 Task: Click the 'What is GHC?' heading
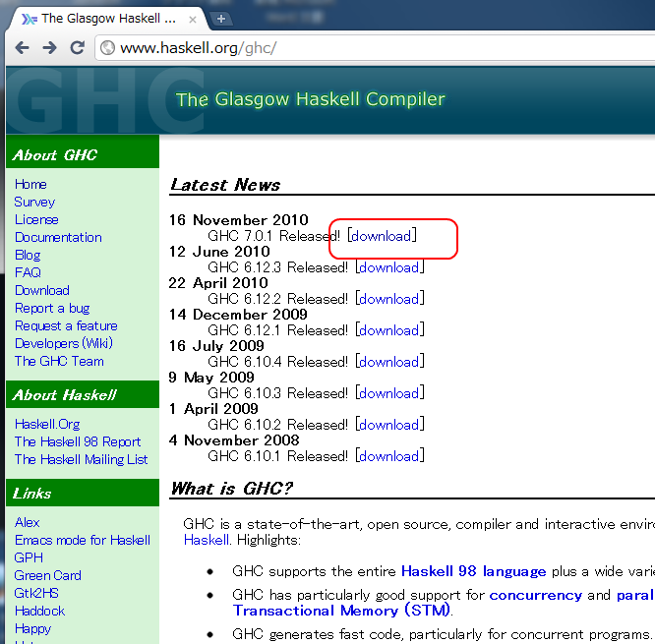click(232, 489)
